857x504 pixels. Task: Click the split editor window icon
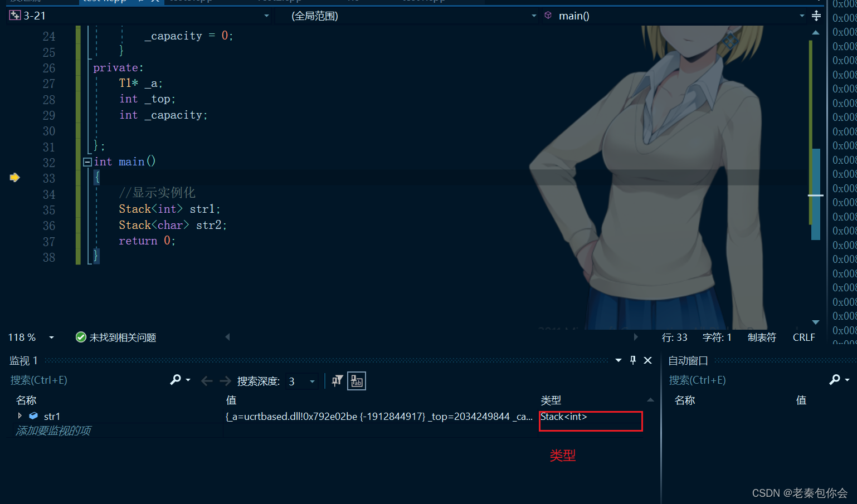click(816, 16)
